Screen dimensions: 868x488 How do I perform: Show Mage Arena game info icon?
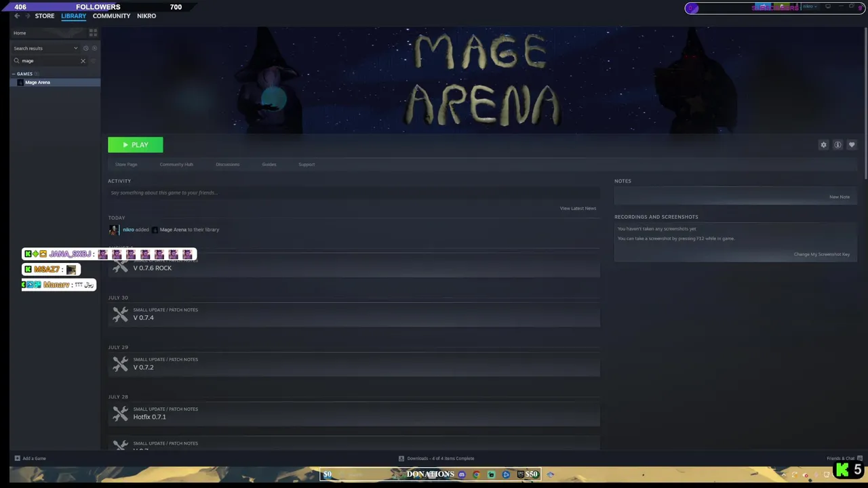click(838, 145)
